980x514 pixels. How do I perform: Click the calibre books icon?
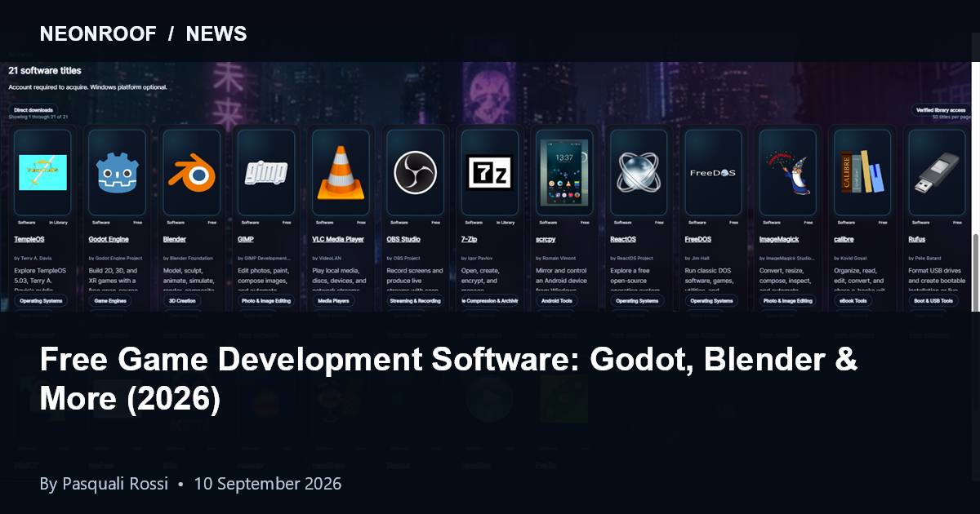click(x=862, y=172)
